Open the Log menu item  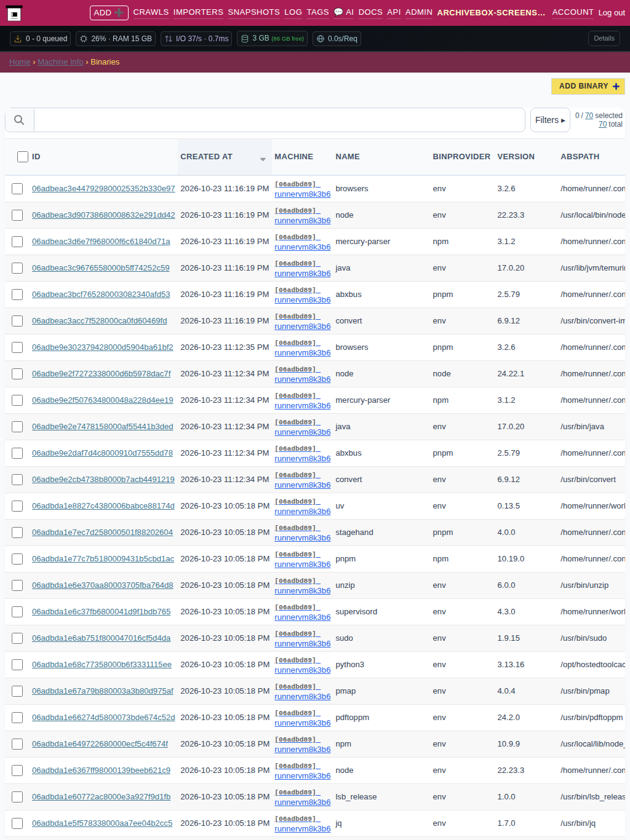(293, 12)
